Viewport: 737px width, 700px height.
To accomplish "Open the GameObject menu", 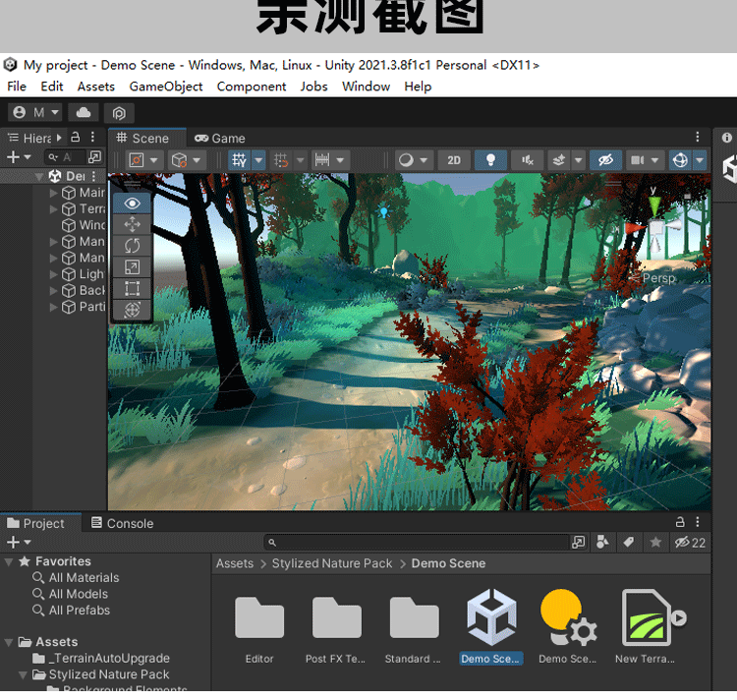I will point(166,87).
